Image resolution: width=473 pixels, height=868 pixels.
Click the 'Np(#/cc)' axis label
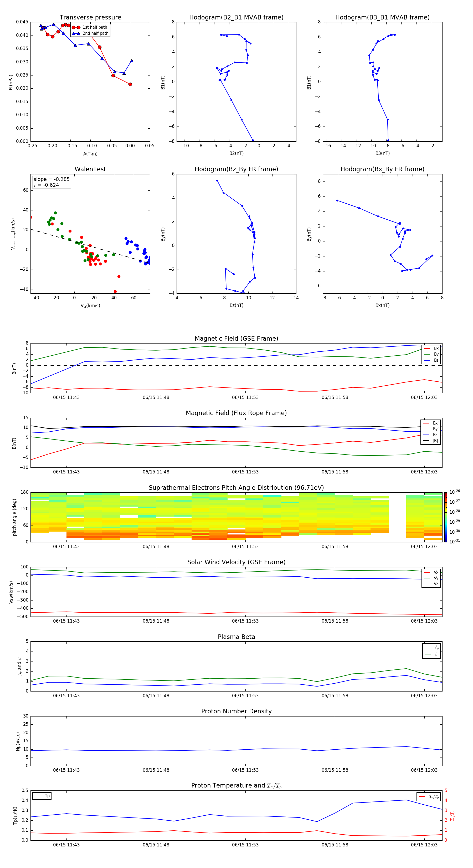pyautogui.click(x=18, y=741)
